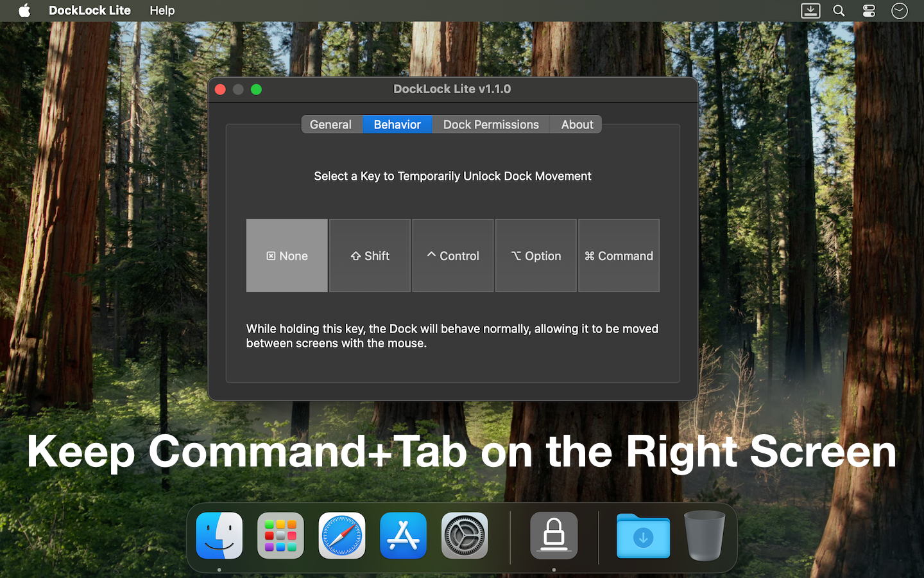This screenshot has width=924, height=578.
Task: Launch Safari from the Dock
Action: [342, 536]
